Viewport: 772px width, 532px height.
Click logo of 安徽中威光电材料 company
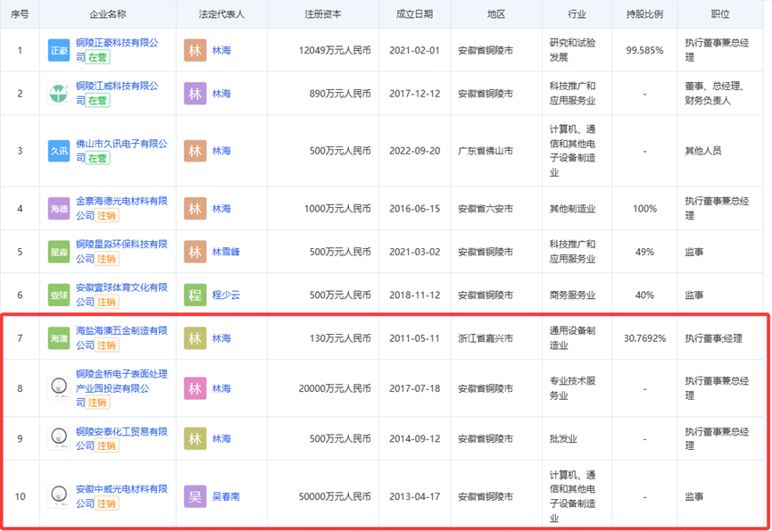point(59,496)
